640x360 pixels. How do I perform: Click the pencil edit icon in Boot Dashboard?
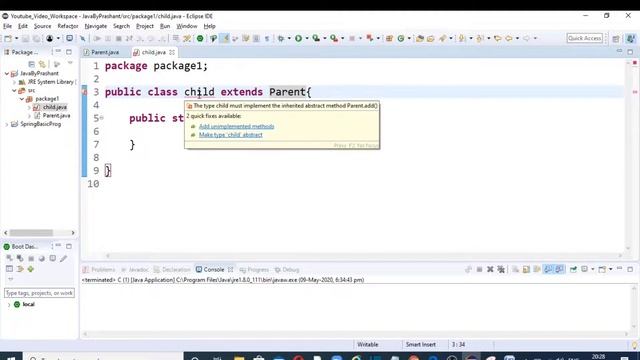coord(64,258)
